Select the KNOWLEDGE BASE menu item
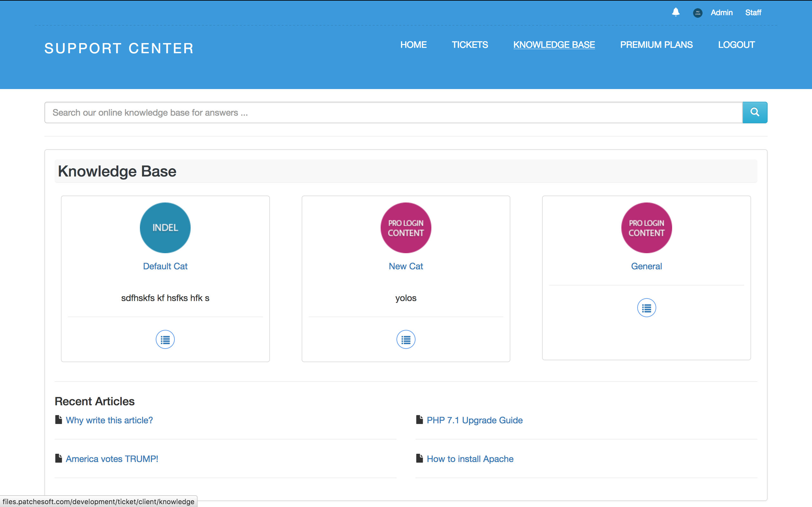812x507 pixels. [x=554, y=45]
